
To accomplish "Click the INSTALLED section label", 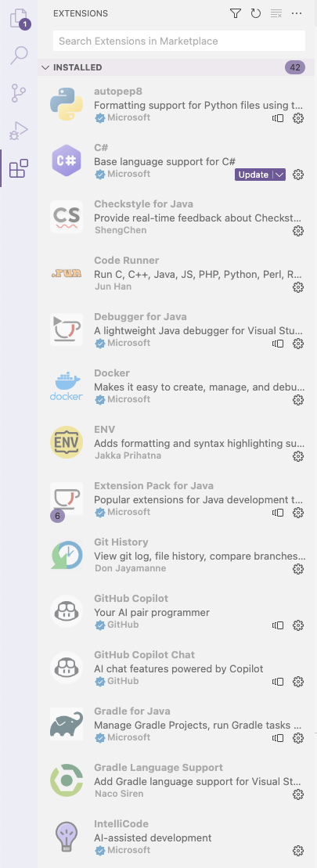I will 77,67.
